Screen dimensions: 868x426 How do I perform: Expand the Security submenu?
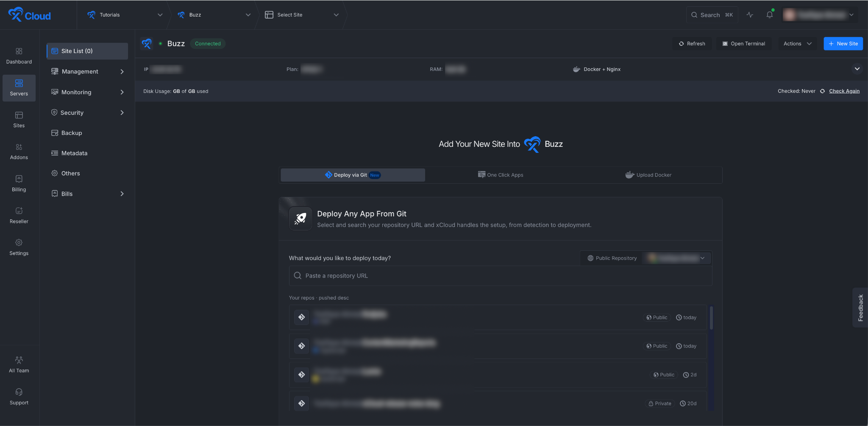click(x=87, y=112)
